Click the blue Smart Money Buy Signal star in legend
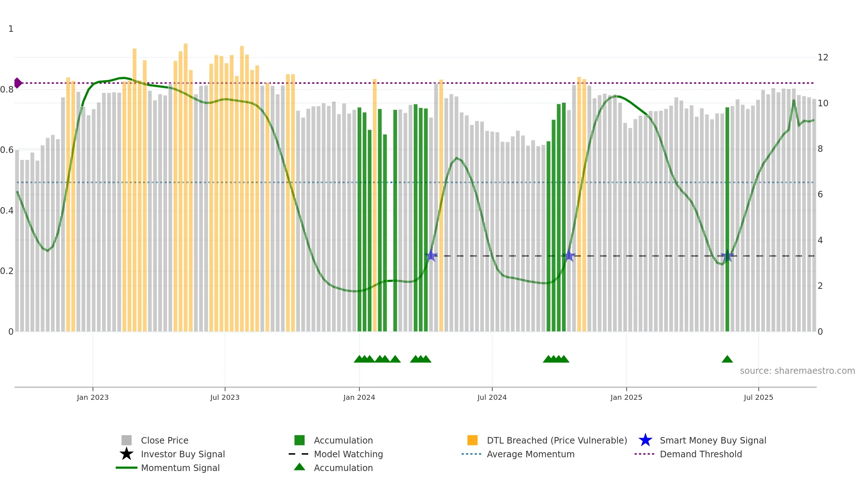This screenshot has height=488, width=868. [x=645, y=440]
